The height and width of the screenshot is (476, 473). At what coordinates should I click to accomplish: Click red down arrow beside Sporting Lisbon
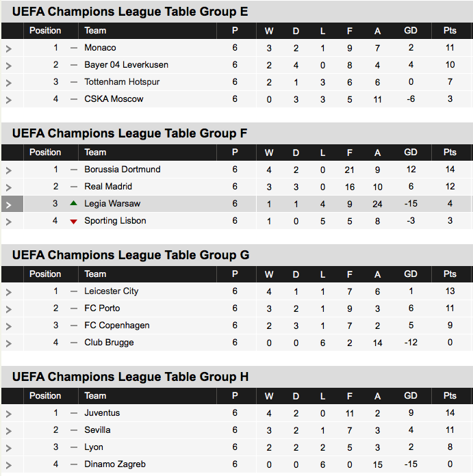point(74,222)
